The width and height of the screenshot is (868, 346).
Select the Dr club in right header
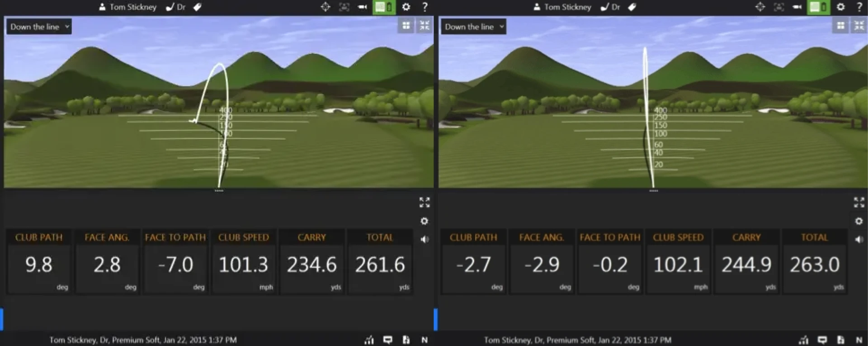(610, 7)
